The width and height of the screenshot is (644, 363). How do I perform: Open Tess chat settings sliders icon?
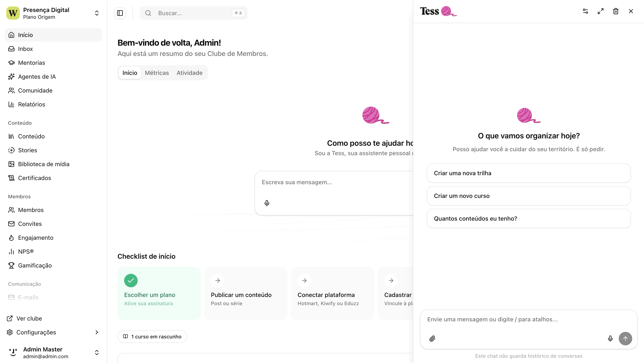[585, 11]
